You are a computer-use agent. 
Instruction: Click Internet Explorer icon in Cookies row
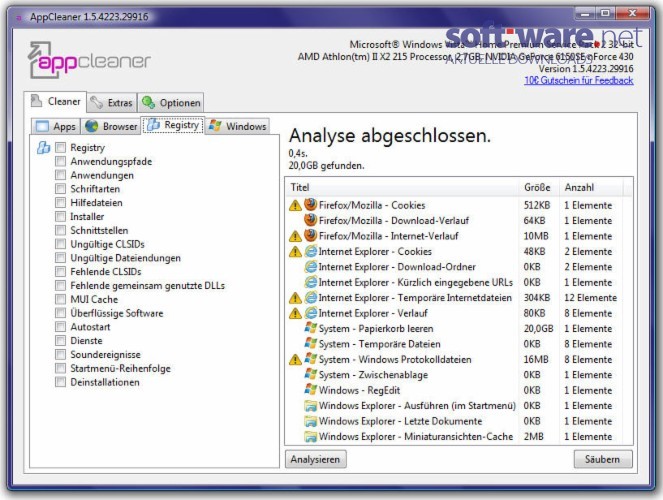pyautogui.click(x=311, y=251)
